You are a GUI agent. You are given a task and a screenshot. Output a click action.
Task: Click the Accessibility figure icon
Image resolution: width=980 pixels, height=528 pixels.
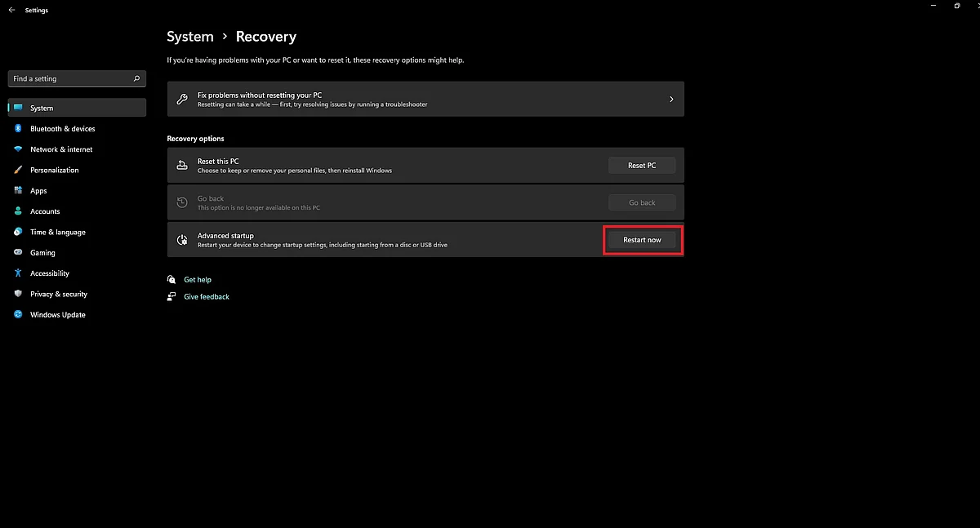tap(18, 273)
